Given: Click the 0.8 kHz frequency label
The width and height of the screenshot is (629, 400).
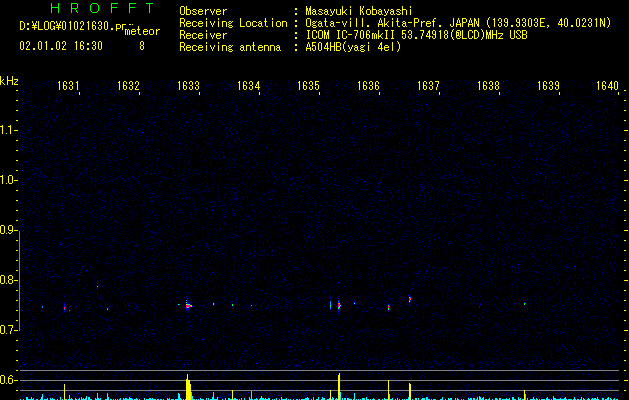Looking at the screenshot, I should click(9, 280).
